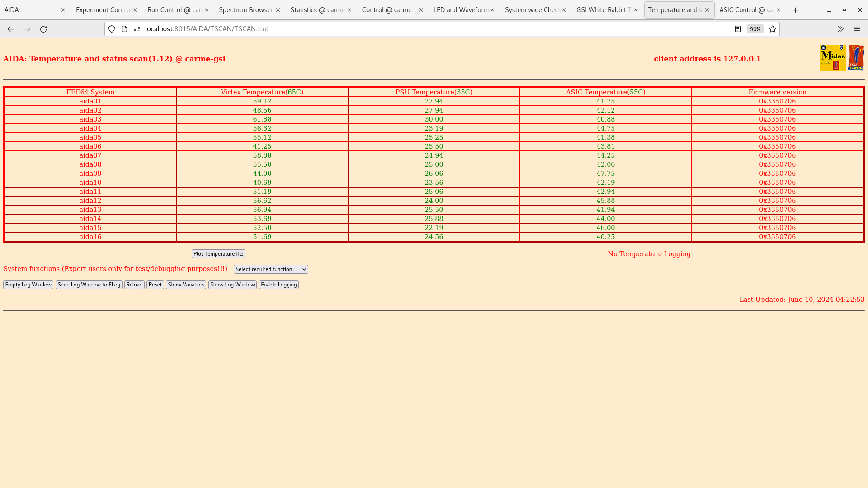This screenshot has height=488, width=868.
Task: Click the Send Log Window to ELog button
Action: 88,284
